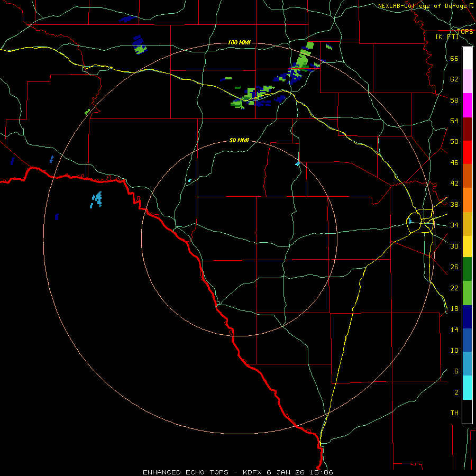
Task: Click the 15:06 timestamp in the caption
Action: click(321, 472)
